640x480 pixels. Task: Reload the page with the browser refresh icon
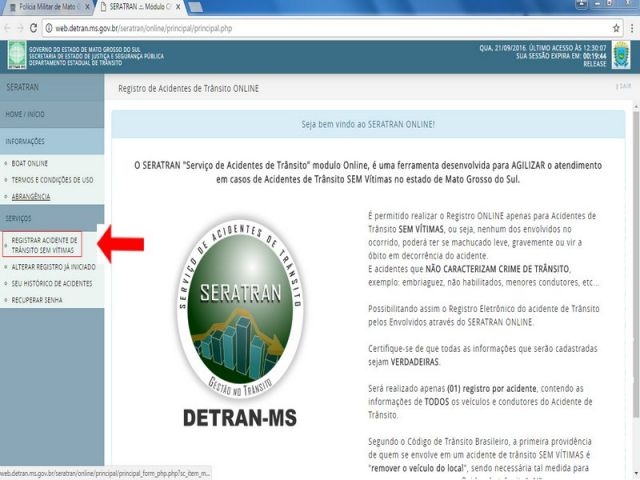click(x=33, y=28)
